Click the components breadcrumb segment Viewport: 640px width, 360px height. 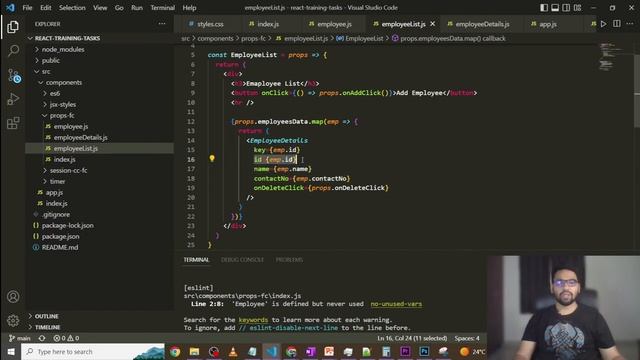(216, 38)
